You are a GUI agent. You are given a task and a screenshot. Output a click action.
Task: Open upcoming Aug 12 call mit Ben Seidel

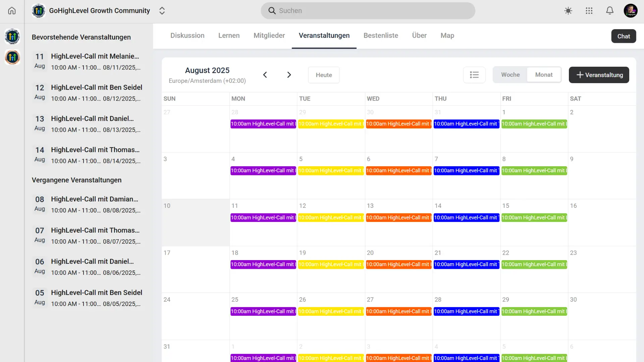88,93
